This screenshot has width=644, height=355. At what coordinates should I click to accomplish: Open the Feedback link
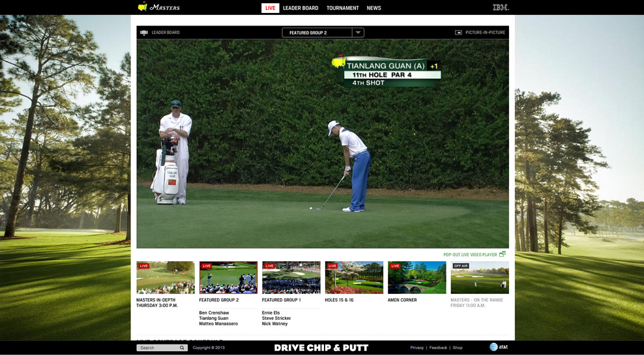[438, 348]
